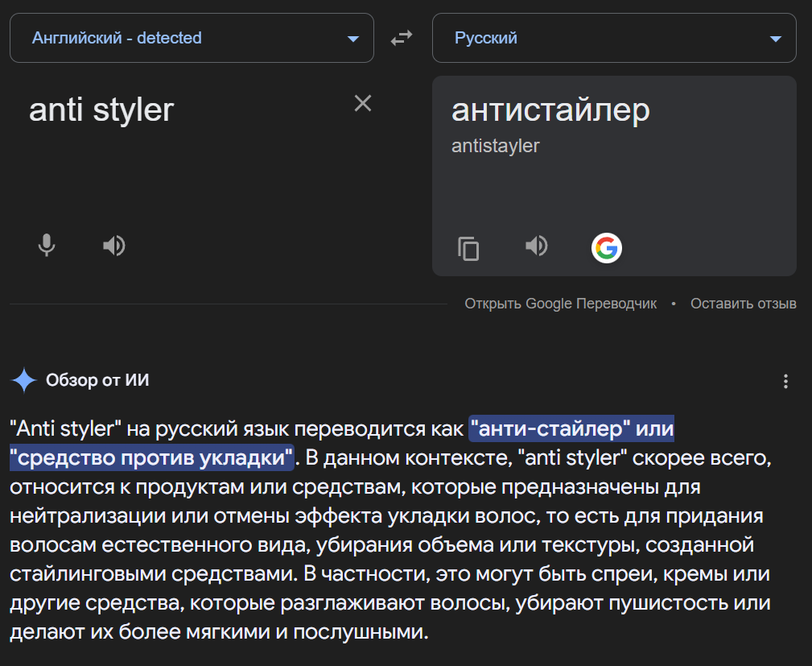
Task: Click the arrow on the target language selector
Action: 775,39
